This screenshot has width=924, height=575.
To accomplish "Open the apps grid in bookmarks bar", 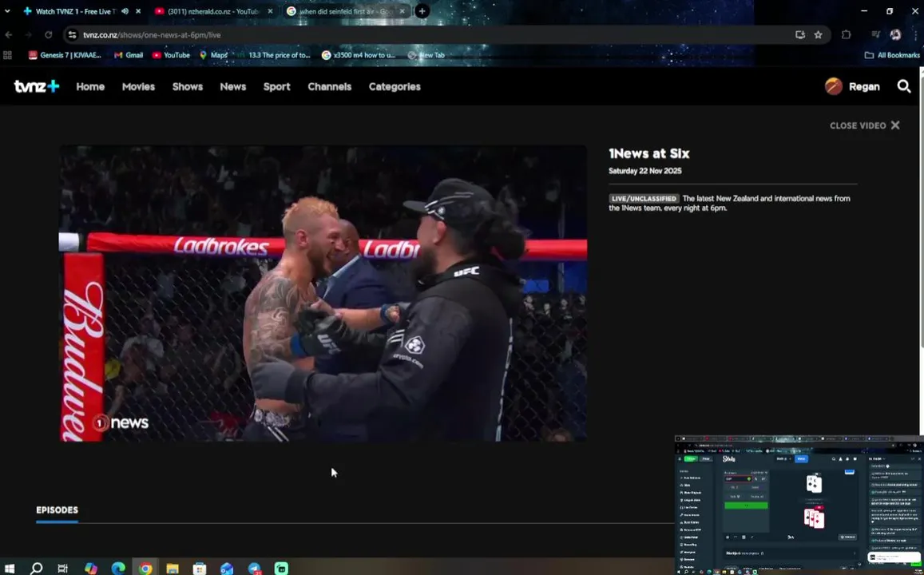I will [8, 55].
